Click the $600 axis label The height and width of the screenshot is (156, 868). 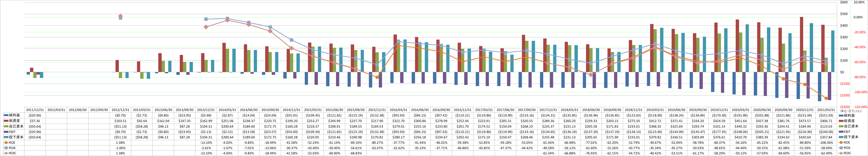(x=844, y=2)
